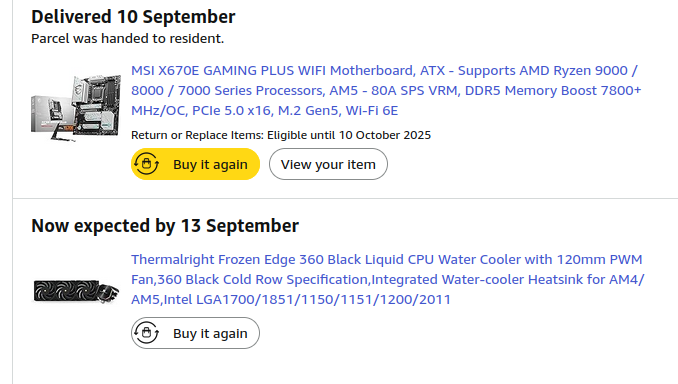Click the reorder icon in the white Buy it again button

click(146, 333)
